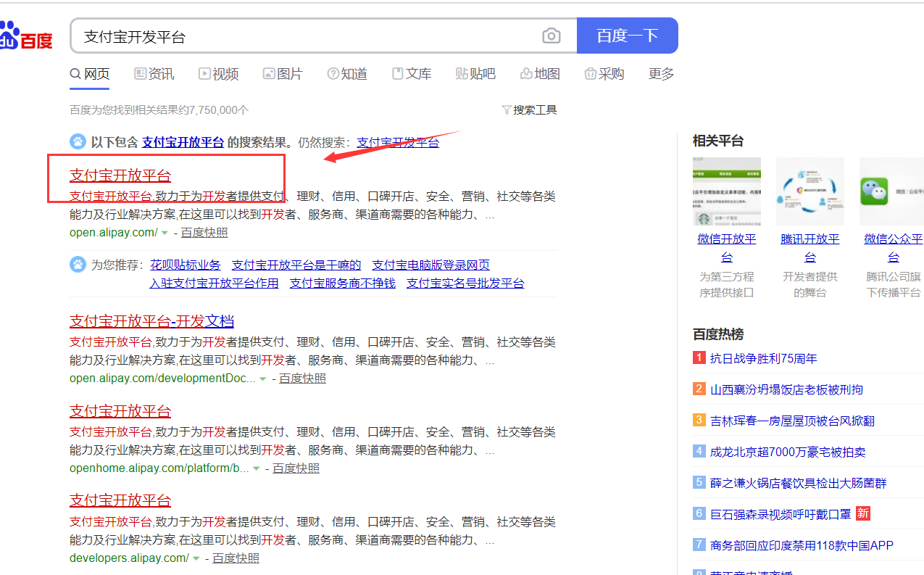Click the bold 支付宝开放平台 suggestion link
The width and height of the screenshot is (924, 575).
point(183,142)
